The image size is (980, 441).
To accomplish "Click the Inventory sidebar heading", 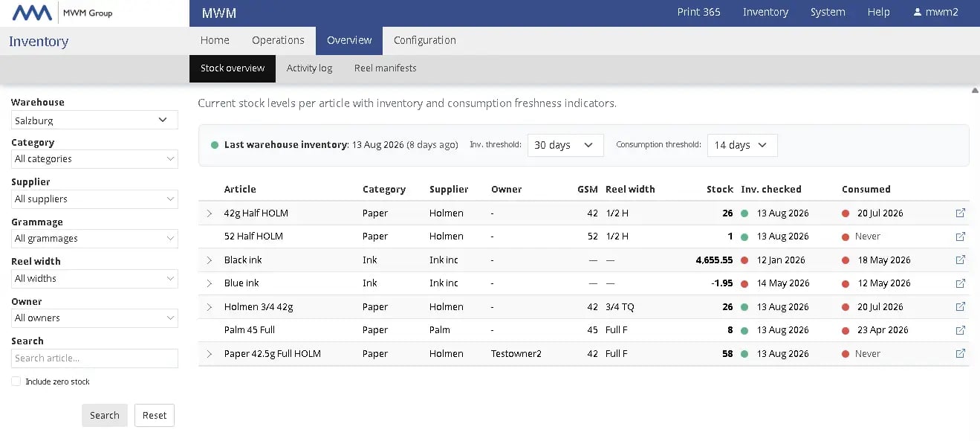I will [39, 42].
